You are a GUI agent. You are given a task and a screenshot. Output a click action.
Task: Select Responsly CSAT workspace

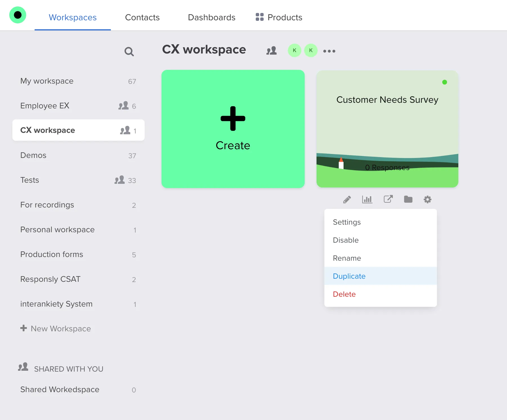pyautogui.click(x=78, y=279)
